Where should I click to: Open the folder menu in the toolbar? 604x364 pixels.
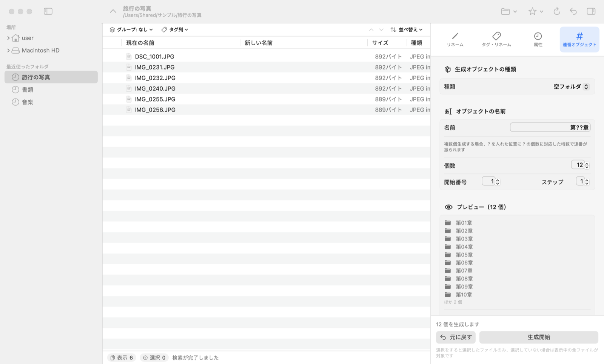click(509, 11)
